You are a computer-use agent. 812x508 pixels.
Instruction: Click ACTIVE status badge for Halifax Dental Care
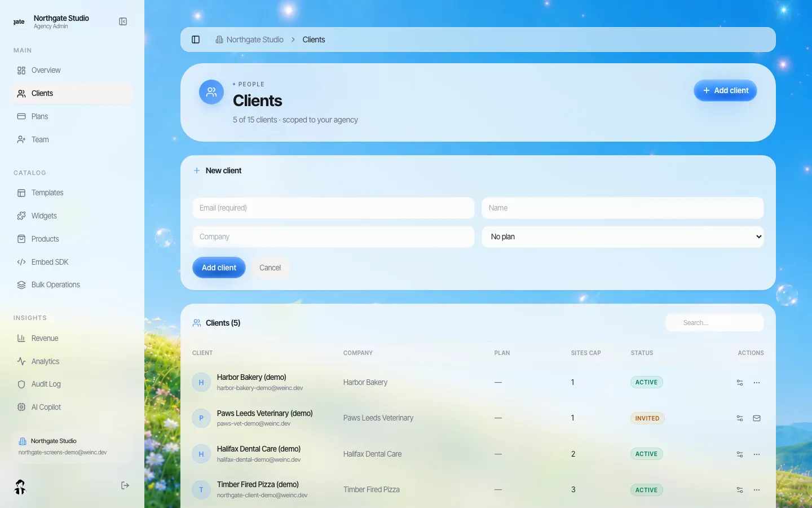pos(646,454)
